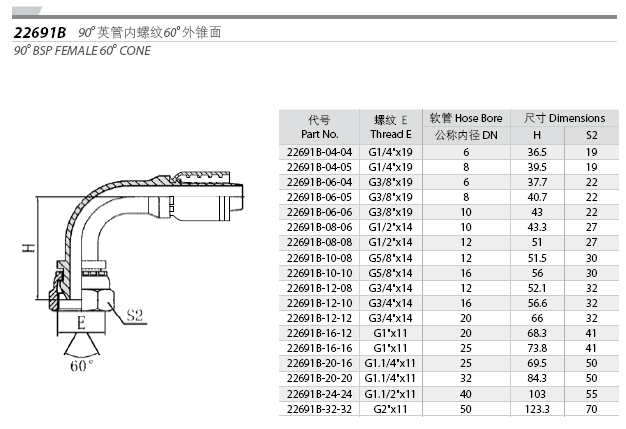
Task: Click the elbow fitting drawing
Action: (146, 243)
